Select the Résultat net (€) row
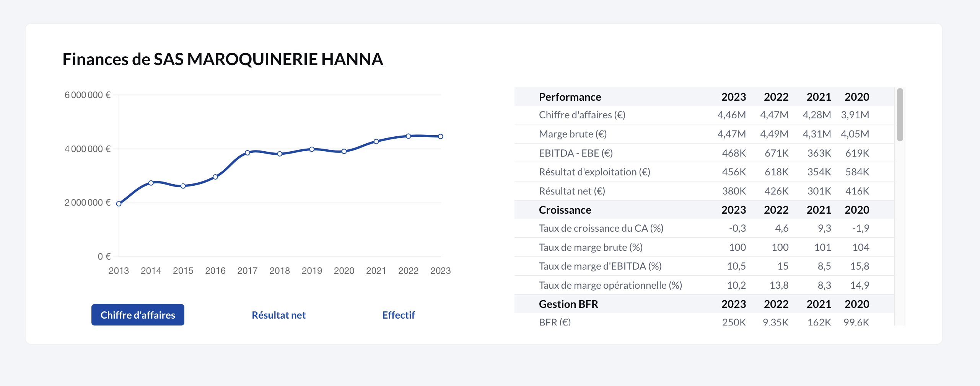 point(572,191)
